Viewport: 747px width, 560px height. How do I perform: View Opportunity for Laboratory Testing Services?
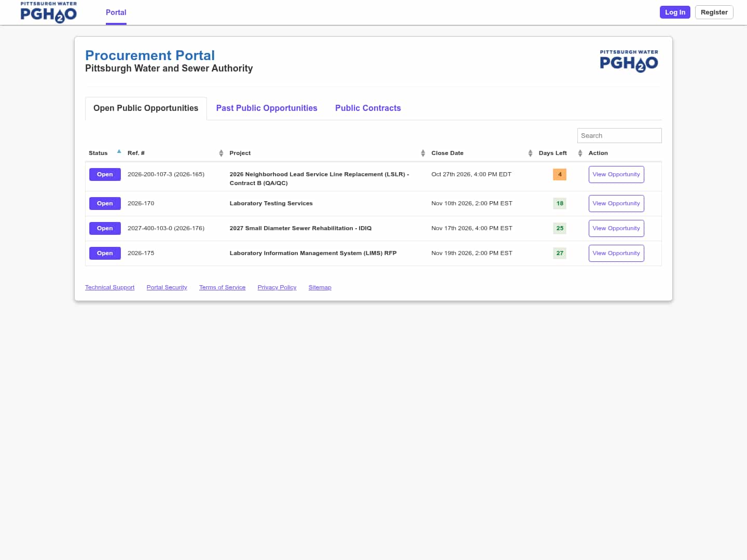(616, 203)
